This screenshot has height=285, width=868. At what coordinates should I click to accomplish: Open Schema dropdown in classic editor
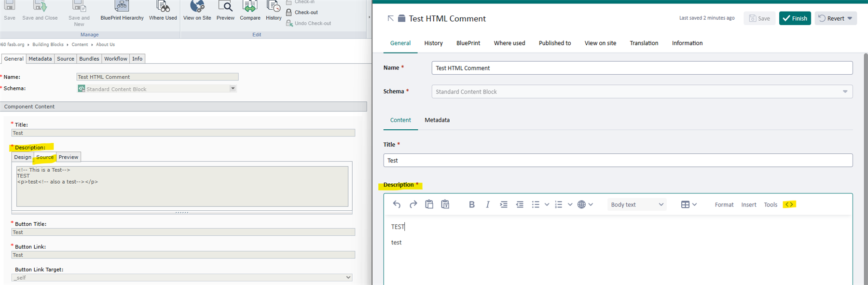tap(157, 89)
